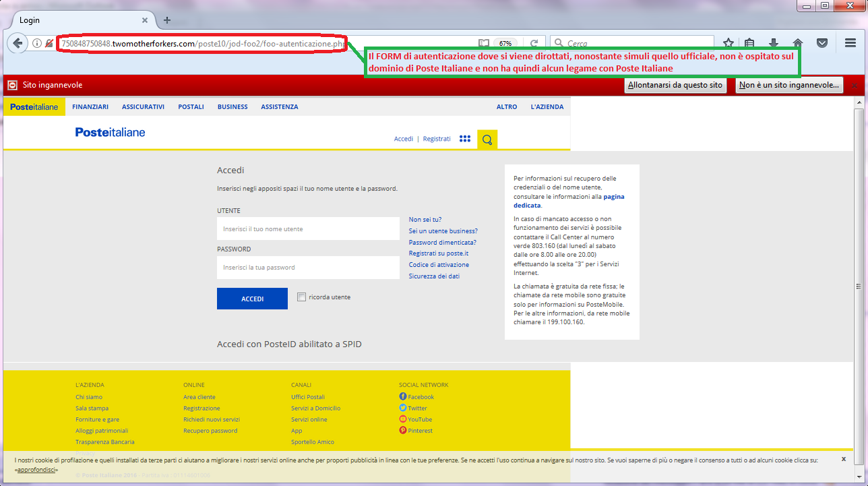Open a new tab with plus button
Viewport: 868px width, 486px height.
[167, 20]
